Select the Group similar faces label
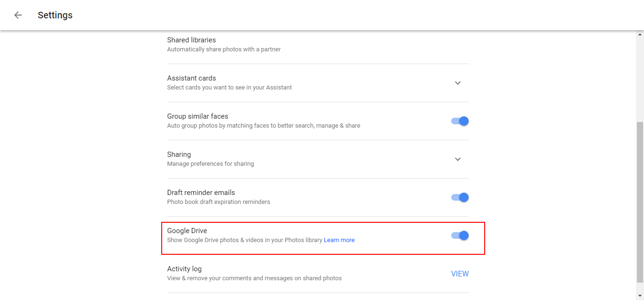644x300 pixels. (198, 116)
